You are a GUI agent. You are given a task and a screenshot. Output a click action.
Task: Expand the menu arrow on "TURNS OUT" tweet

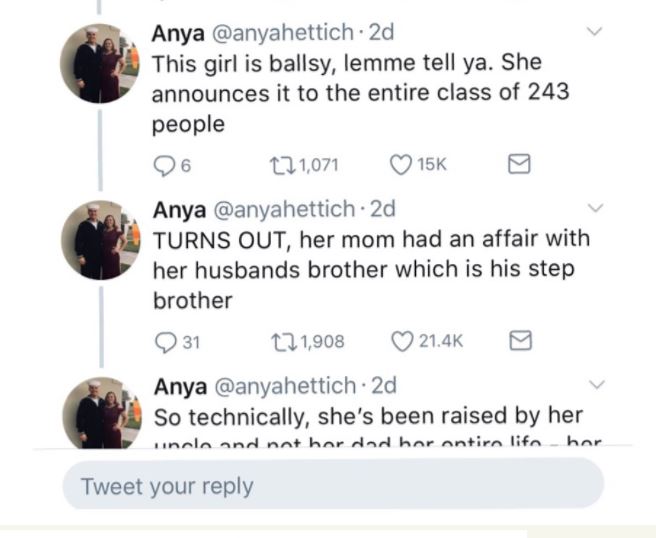point(596,208)
